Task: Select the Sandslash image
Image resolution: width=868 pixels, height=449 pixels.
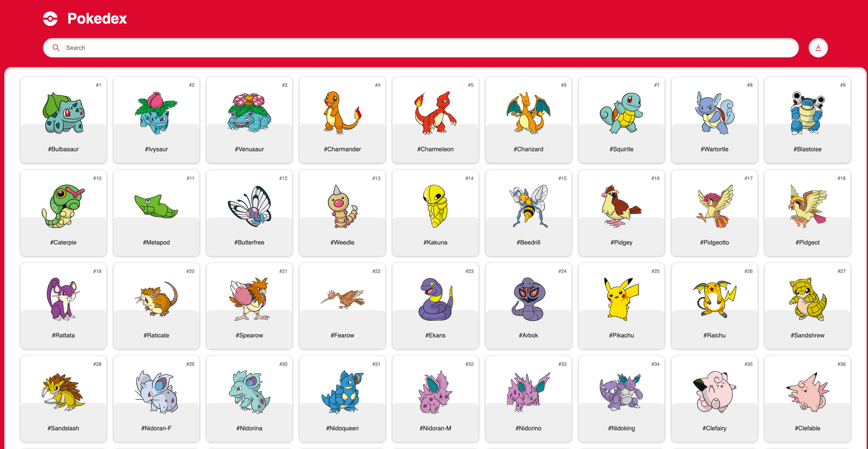Action: (63, 392)
